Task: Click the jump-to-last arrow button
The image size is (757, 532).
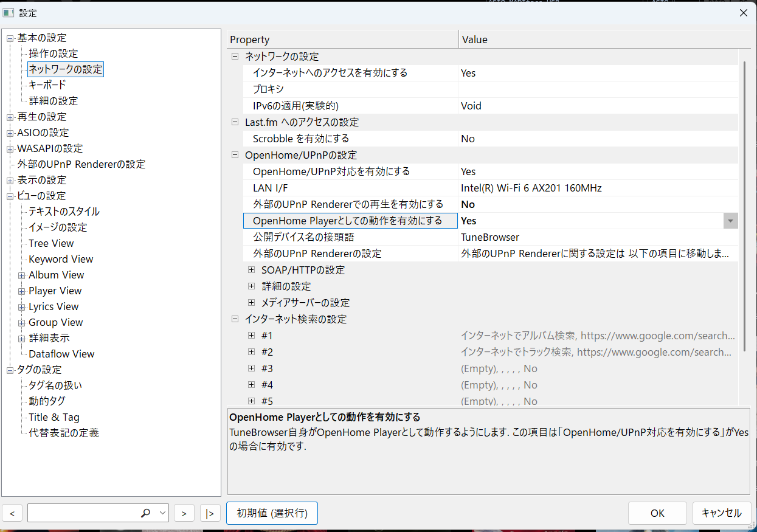Action: point(210,513)
